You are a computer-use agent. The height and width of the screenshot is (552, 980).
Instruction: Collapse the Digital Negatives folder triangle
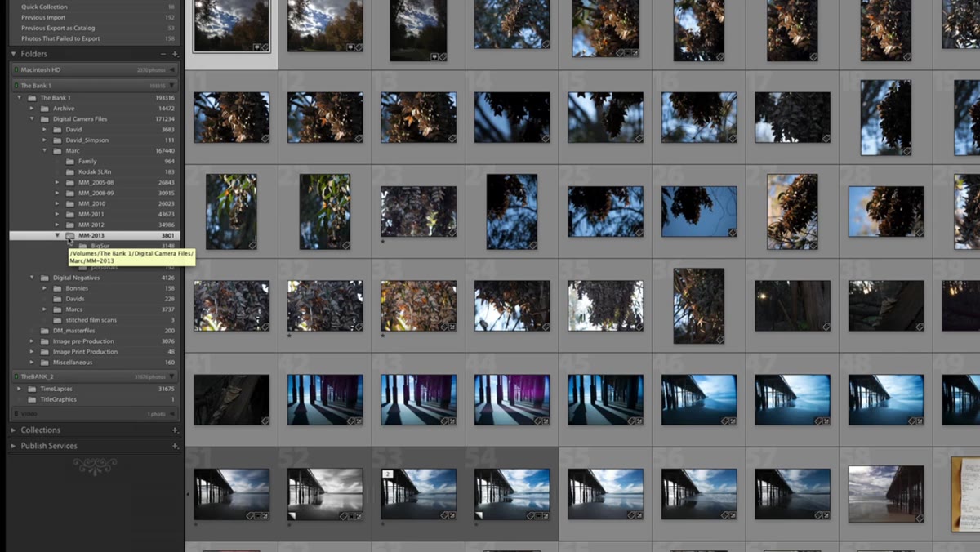click(33, 278)
